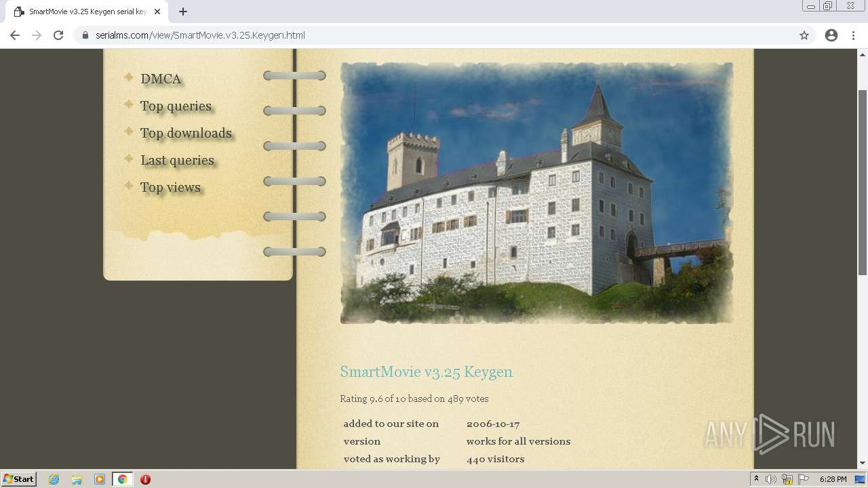Open the media player taskbar icon
868x488 pixels.
pos(99,479)
